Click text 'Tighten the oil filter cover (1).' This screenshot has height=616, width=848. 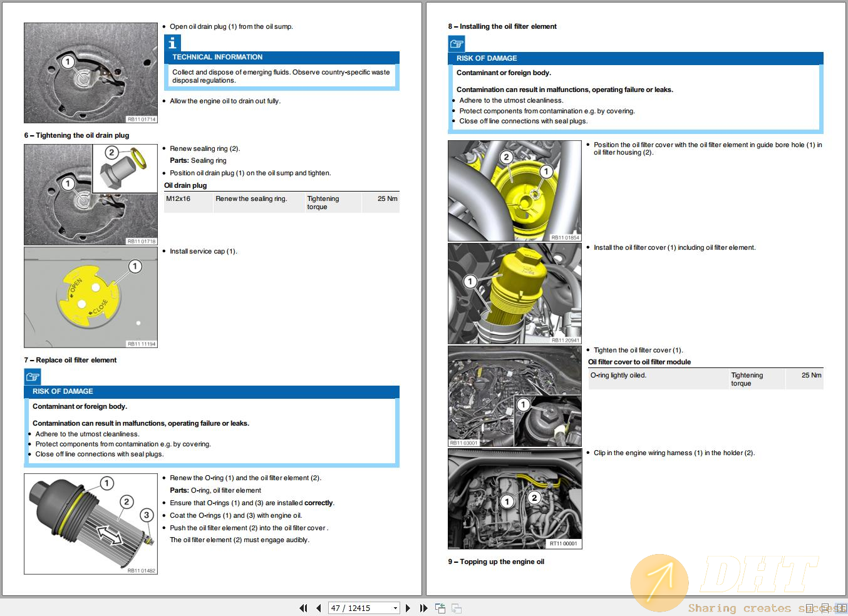tap(638, 350)
